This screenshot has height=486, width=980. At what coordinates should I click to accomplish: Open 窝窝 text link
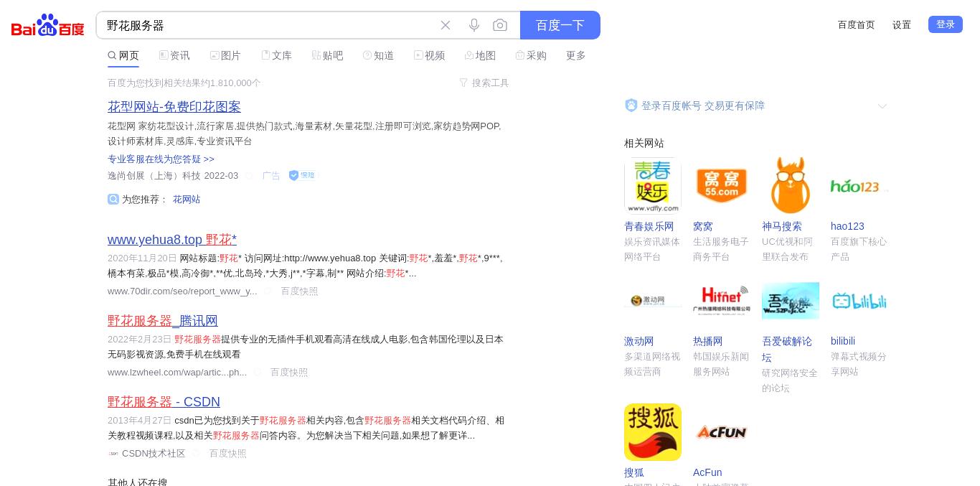pos(703,226)
